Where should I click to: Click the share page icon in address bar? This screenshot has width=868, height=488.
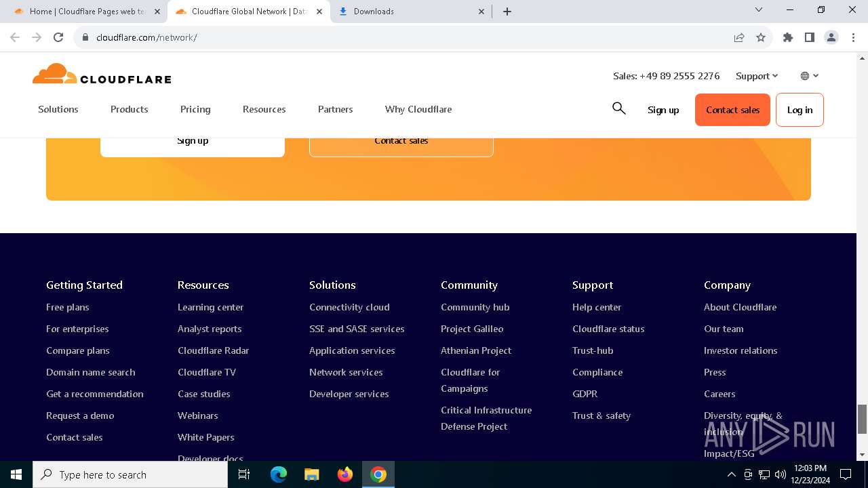tap(739, 37)
